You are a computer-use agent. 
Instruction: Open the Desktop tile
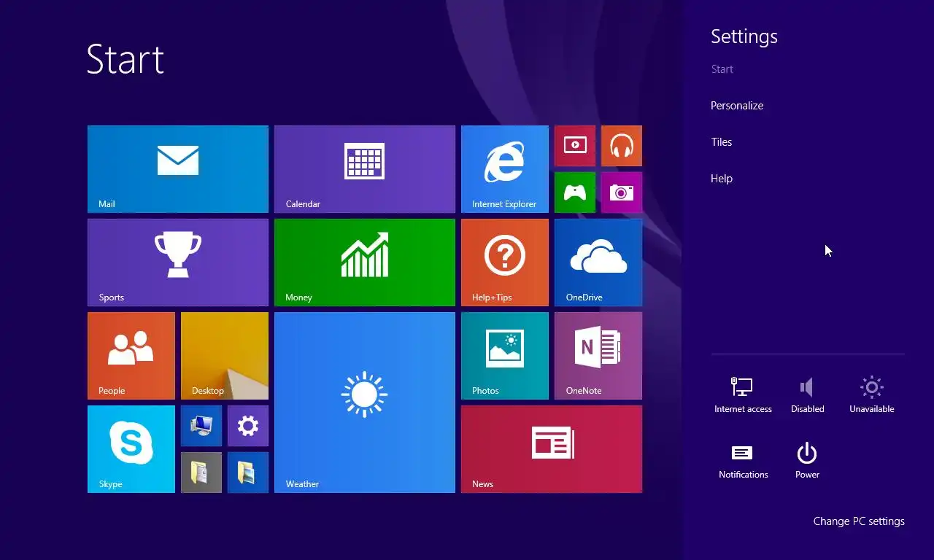coord(225,356)
